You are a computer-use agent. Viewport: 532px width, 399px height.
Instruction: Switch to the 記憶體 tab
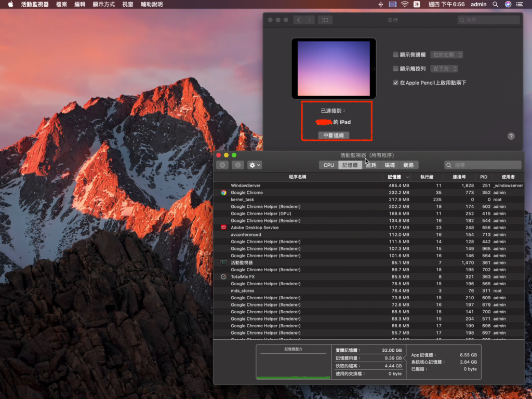pos(350,165)
